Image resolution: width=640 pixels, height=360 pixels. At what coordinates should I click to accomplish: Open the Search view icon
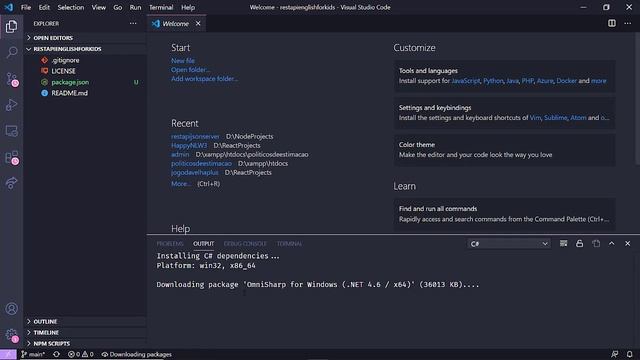click(11, 52)
